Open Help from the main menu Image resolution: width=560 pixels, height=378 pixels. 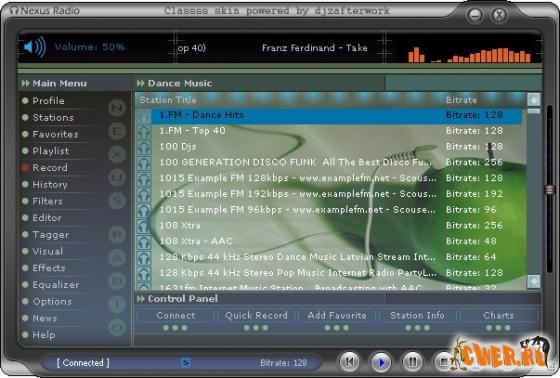point(44,335)
